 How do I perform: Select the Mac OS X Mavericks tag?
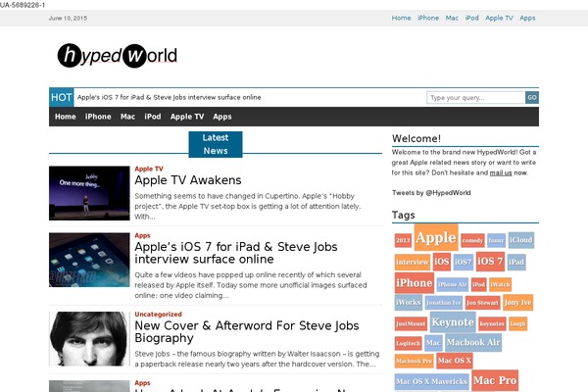(431, 381)
